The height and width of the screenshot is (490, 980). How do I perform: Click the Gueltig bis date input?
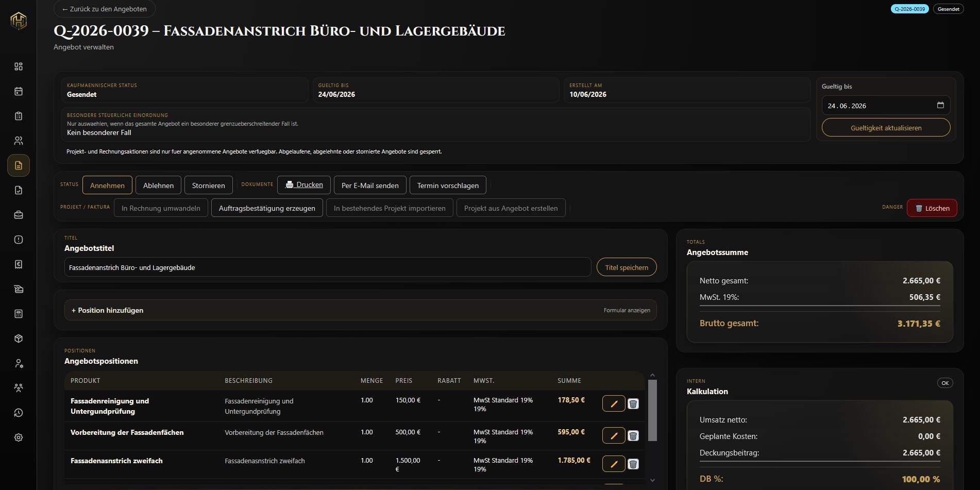click(x=886, y=106)
